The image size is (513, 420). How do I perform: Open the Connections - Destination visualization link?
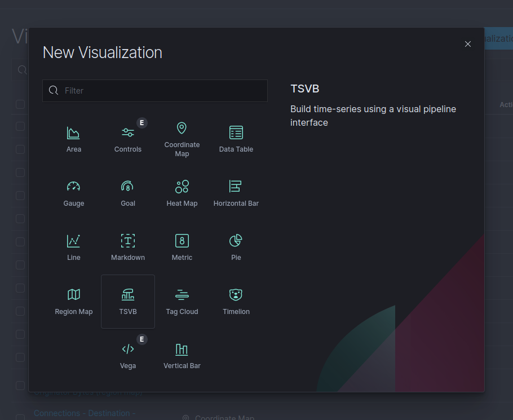coord(85,413)
